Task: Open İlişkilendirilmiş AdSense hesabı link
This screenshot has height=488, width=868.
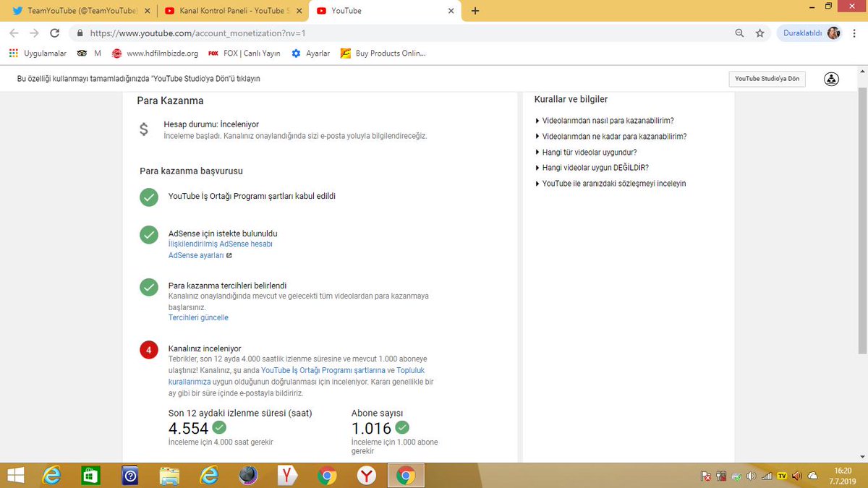Action: point(221,244)
